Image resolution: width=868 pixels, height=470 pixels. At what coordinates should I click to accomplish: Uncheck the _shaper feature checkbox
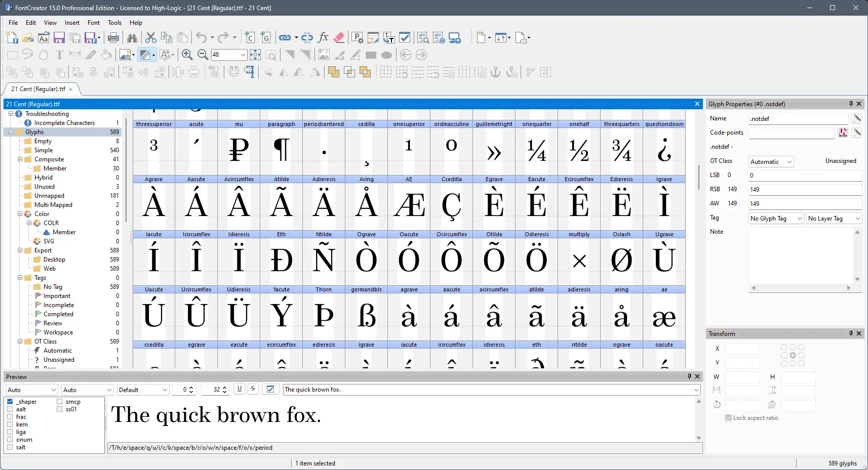10,402
